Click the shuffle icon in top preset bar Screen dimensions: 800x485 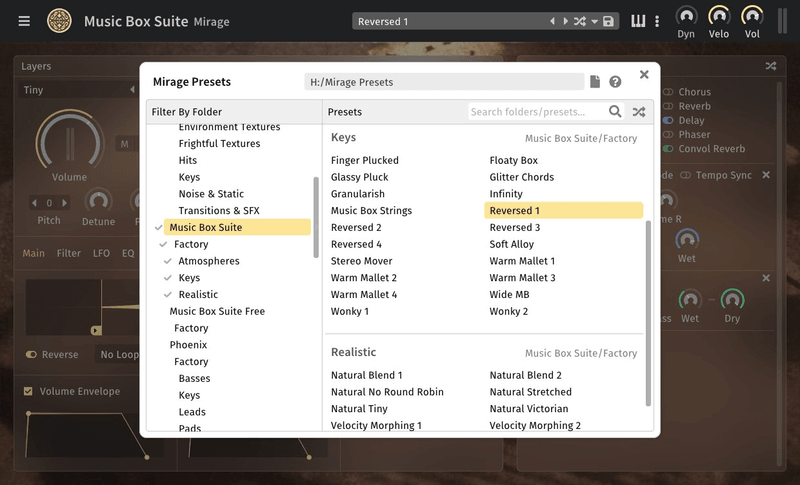click(x=579, y=22)
